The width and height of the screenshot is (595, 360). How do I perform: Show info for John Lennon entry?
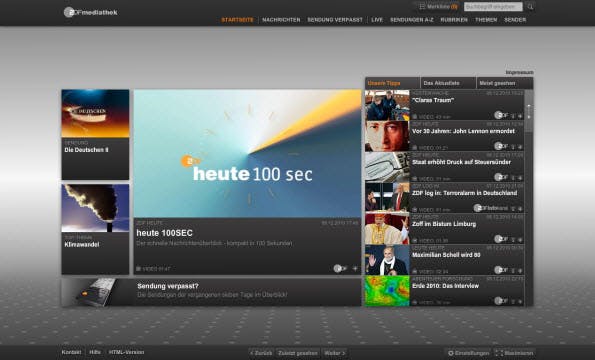pyautogui.click(x=513, y=147)
